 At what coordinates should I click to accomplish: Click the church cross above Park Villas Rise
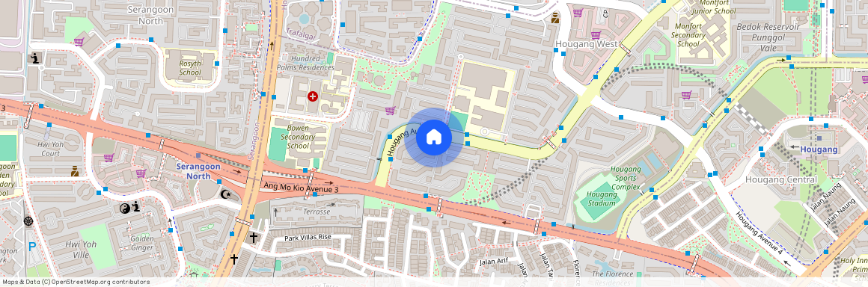253,237
